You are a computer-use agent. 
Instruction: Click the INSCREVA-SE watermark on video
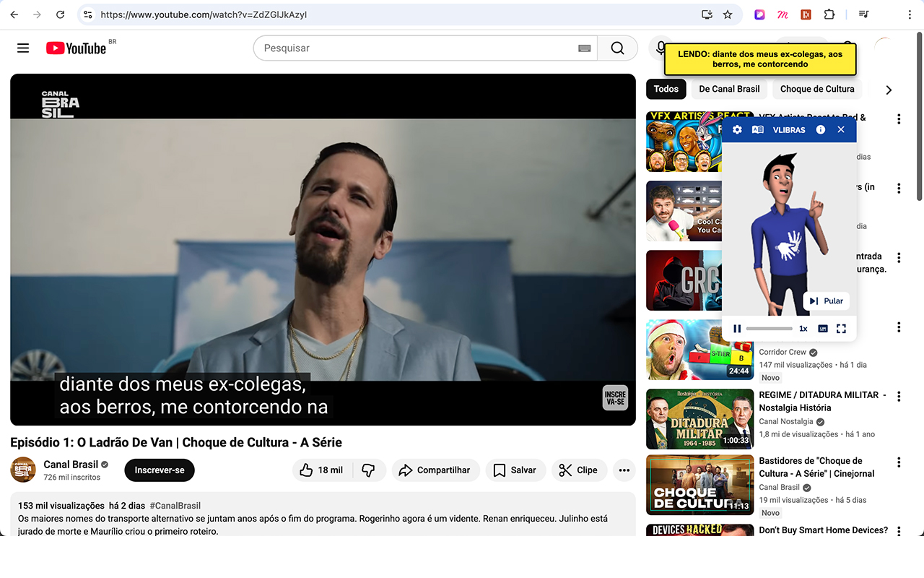click(615, 397)
